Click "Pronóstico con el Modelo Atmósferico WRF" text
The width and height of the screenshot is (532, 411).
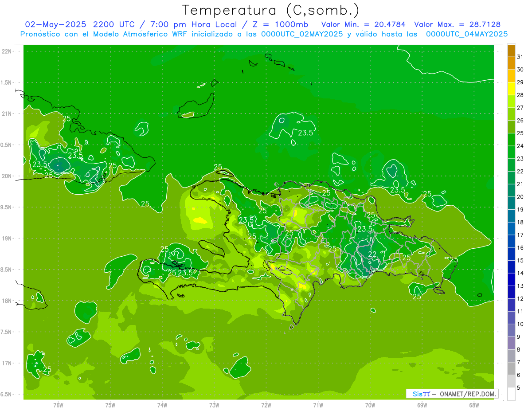104,34
